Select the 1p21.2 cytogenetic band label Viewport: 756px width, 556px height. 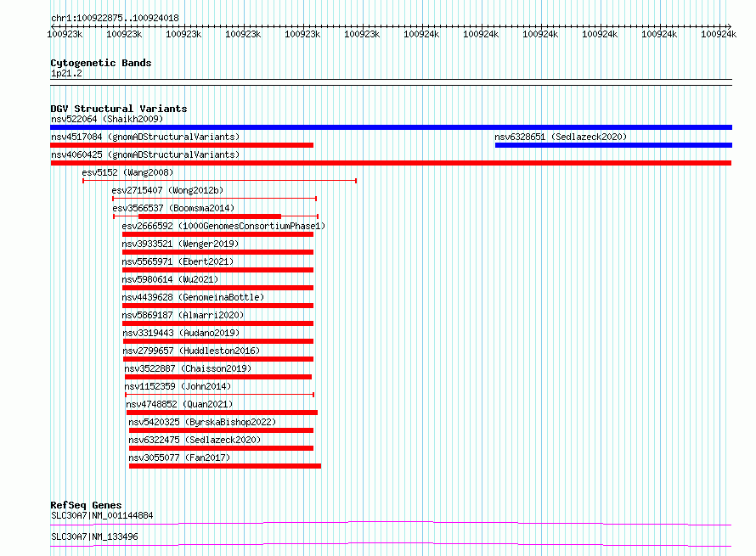coord(66,73)
